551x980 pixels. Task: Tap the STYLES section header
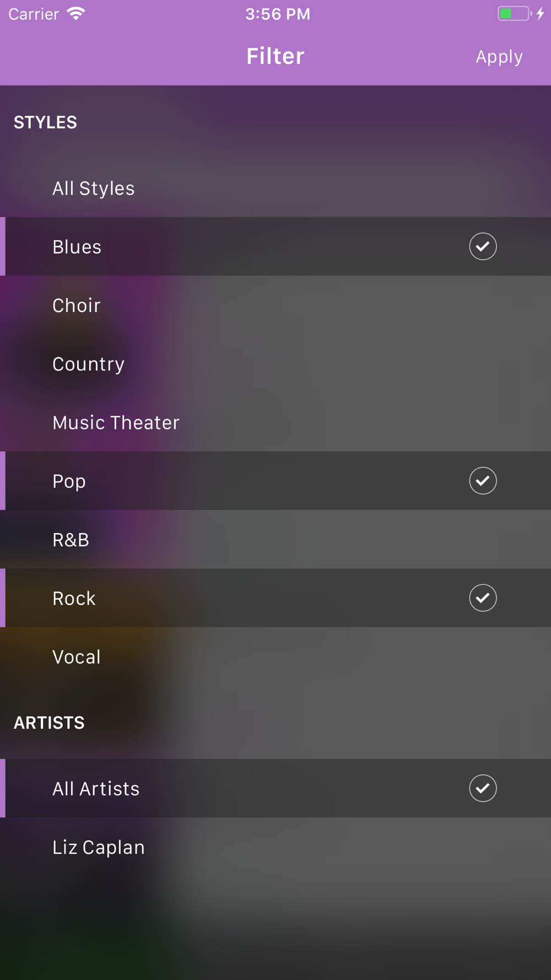pyautogui.click(x=46, y=122)
